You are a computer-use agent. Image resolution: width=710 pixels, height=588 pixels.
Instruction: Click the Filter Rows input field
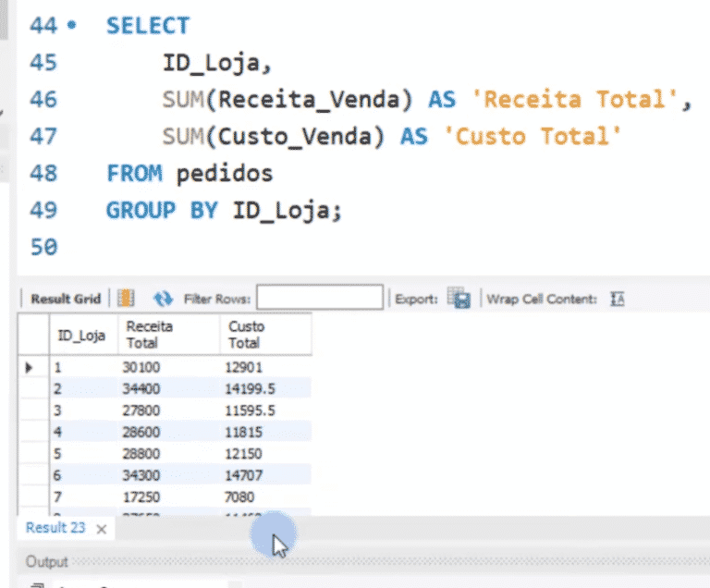tap(320, 297)
